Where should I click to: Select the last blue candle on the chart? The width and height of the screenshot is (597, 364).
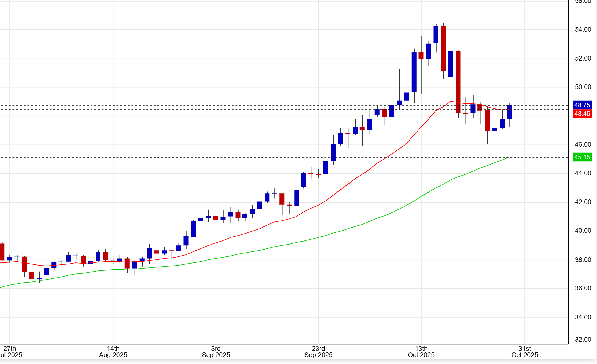pos(509,112)
